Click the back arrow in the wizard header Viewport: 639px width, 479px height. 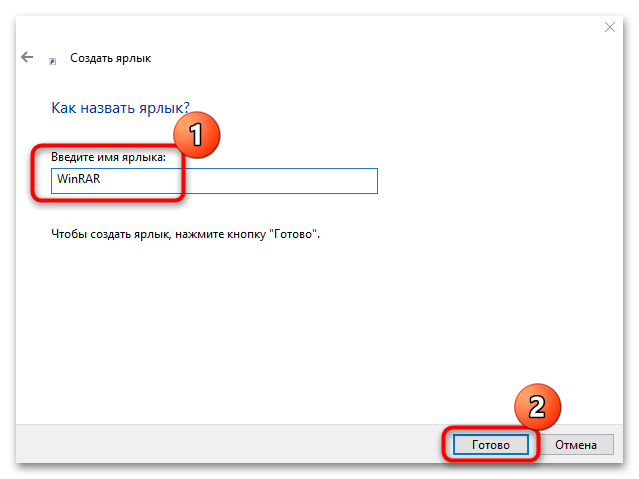pos(27,58)
